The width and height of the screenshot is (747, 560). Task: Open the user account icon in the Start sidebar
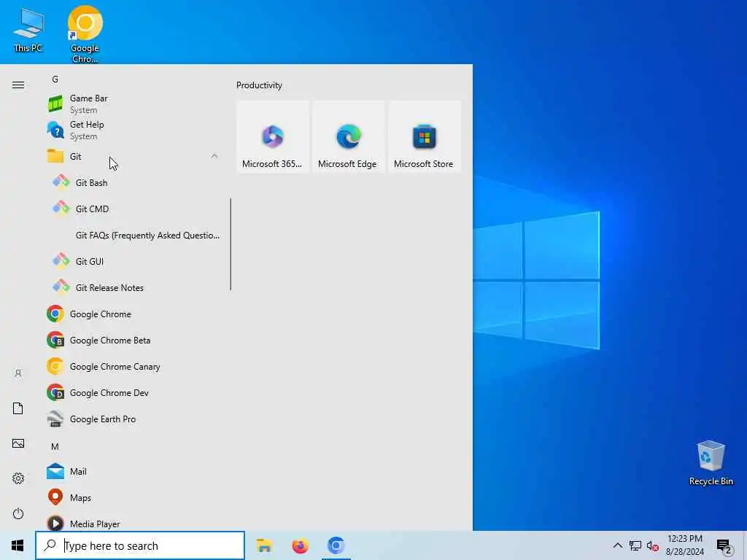coord(18,373)
